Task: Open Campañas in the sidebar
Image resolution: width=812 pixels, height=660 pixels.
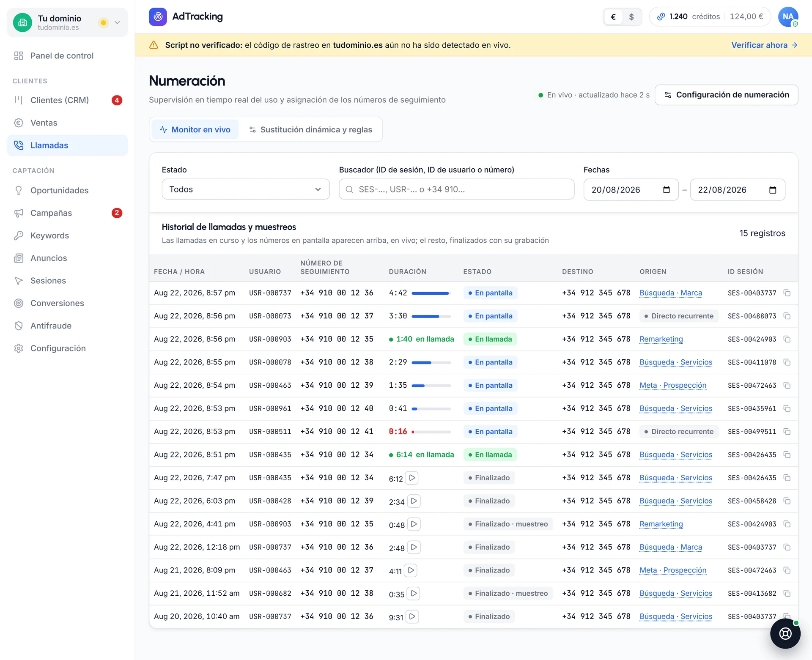Action: 67,213
